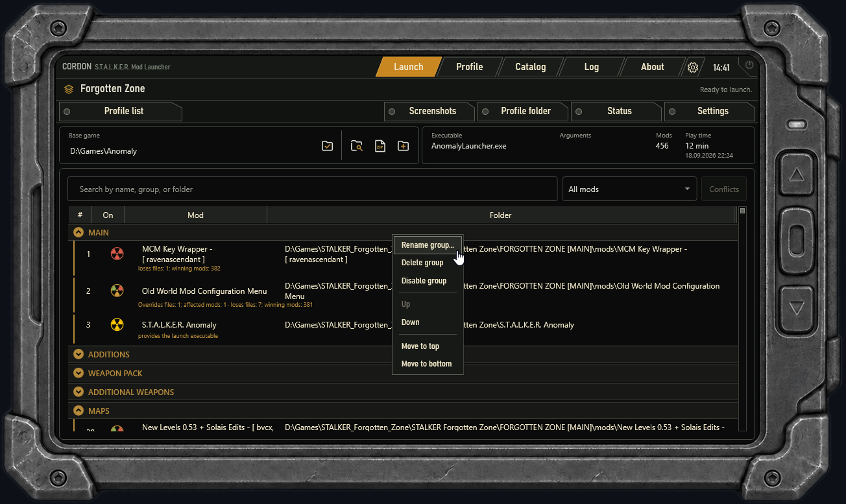Image resolution: width=846 pixels, height=504 pixels.
Task: Click the date 18.09.2026 22:24
Action: coord(709,156)
